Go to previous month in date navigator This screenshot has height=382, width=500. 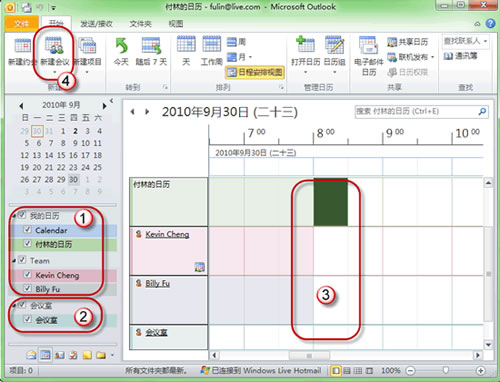click(x=21, y=106)
